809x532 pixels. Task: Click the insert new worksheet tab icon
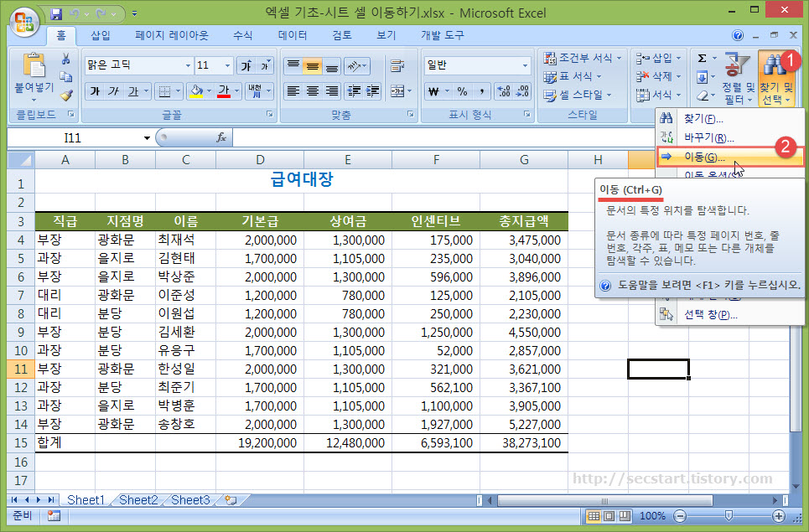tap(231, 500)
